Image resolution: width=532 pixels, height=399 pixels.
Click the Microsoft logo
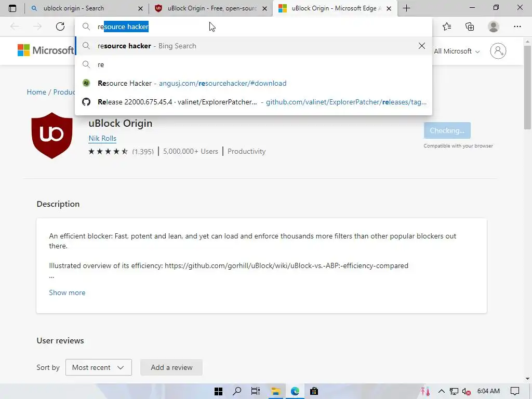coord(46,50)
